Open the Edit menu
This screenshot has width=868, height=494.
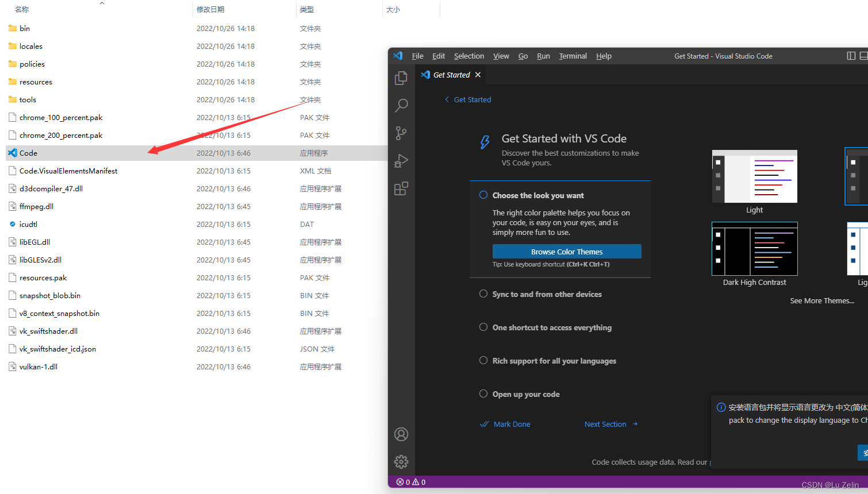tap(439, 56)
